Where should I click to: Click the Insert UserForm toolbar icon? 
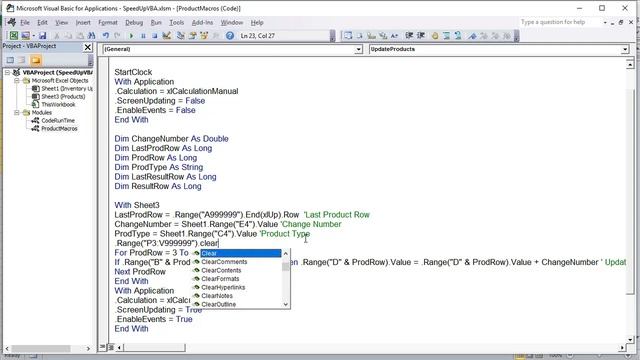coord(25,36)
